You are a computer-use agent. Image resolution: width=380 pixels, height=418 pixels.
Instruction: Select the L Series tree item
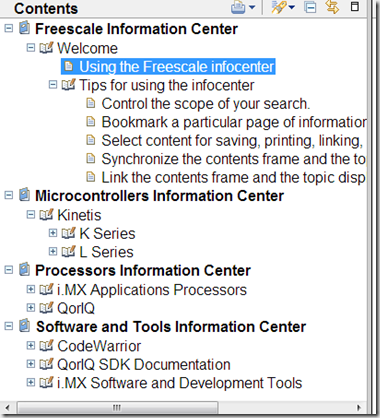[106, 252]
